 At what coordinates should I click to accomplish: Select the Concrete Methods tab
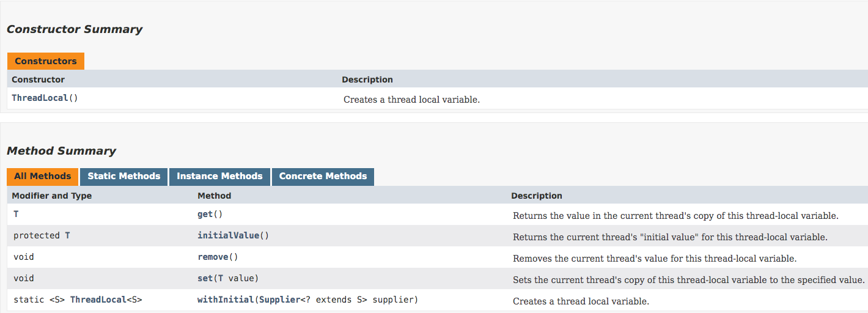click(323, 176)
